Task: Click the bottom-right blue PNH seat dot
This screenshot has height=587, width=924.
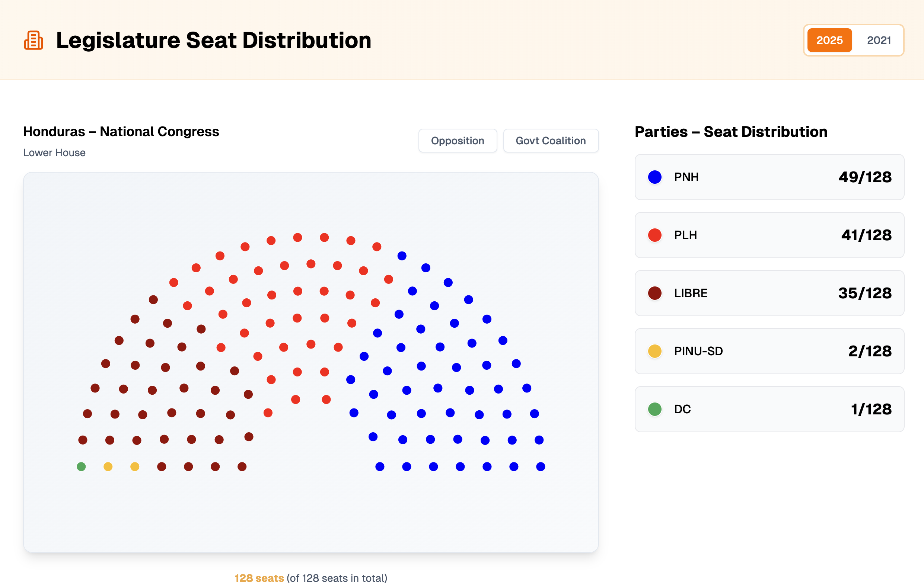Action: (x=540, y=466)
